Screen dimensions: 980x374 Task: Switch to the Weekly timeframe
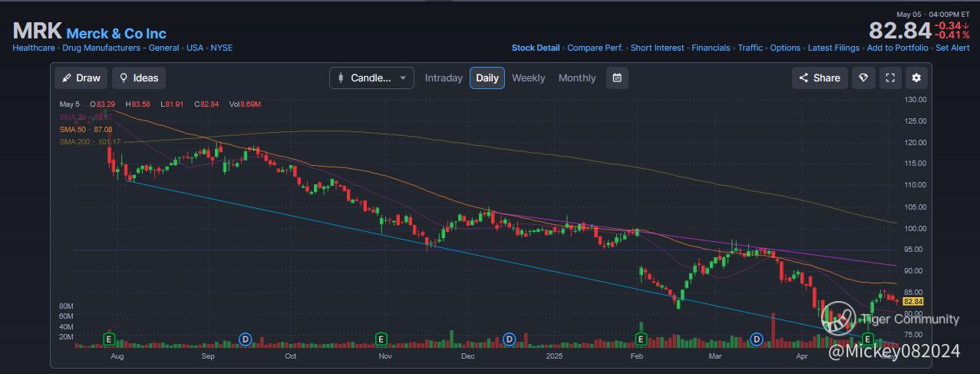(x=529, y=78)
